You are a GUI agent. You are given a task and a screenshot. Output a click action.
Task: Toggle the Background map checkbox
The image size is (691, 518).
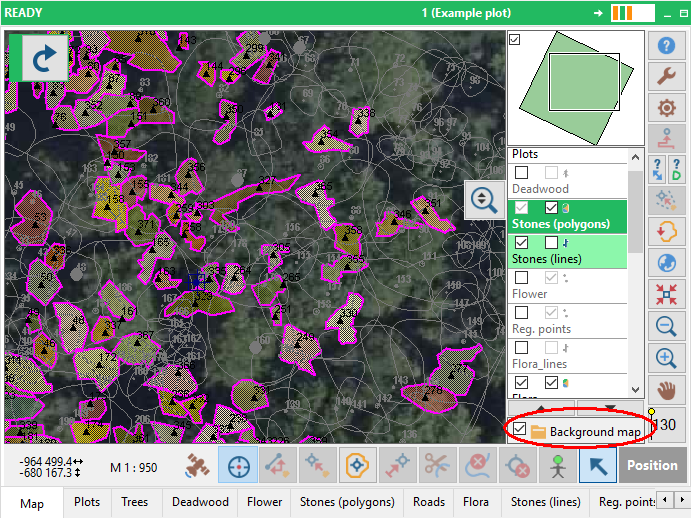point(520,430)
